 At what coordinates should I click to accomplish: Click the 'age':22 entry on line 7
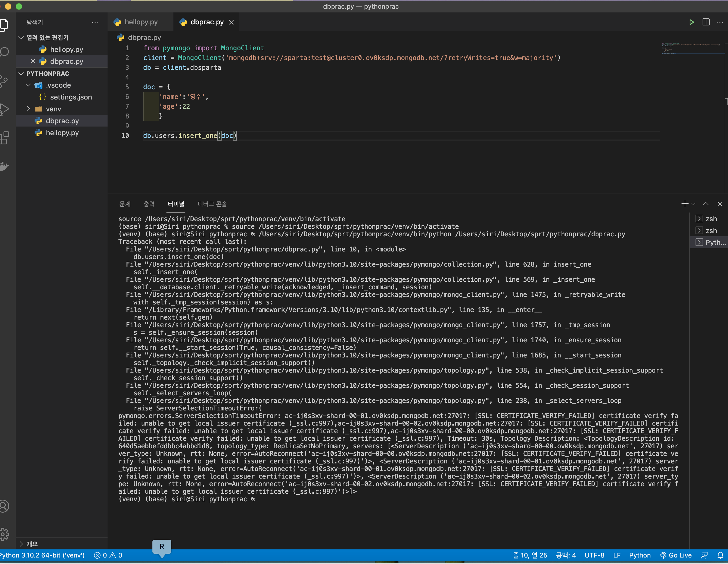(174, 107)
